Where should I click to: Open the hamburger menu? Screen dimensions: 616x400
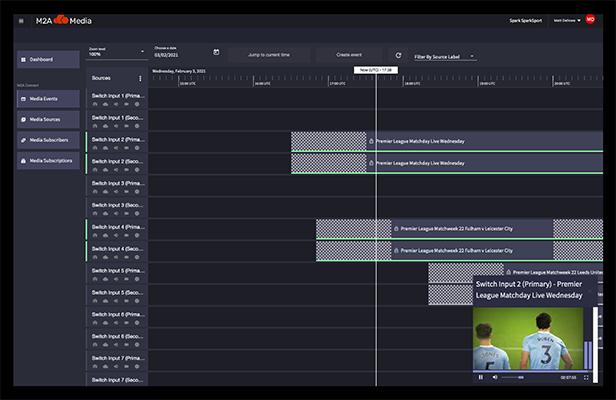[x=21, y=21]
